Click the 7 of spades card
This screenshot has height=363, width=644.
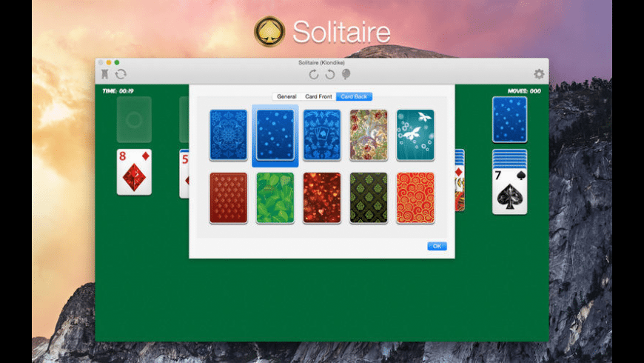(510, 191)
